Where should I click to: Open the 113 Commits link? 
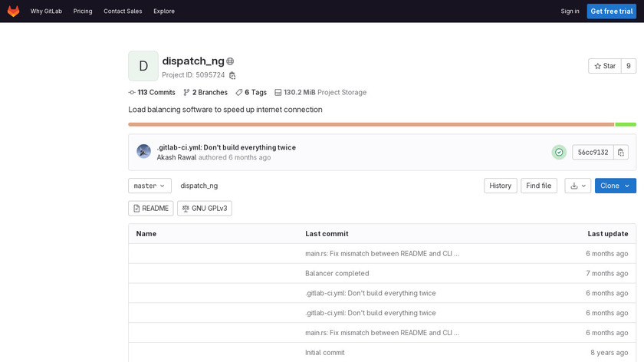coord(152,93)
